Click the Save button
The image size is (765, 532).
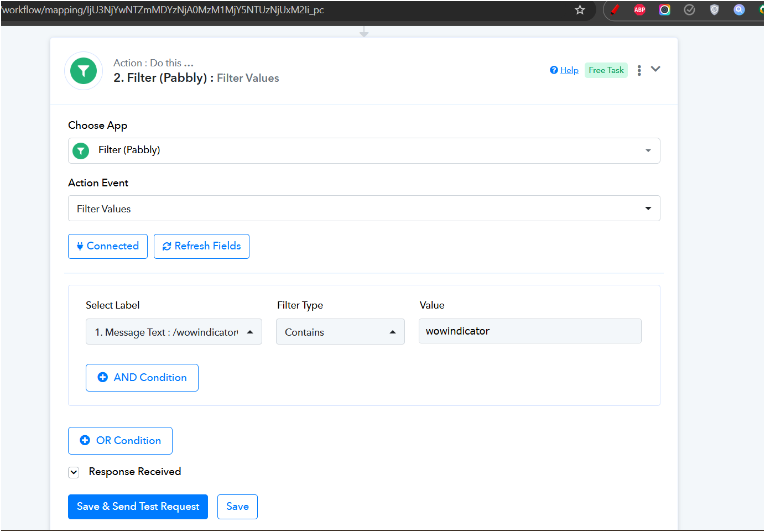[237, 507]
